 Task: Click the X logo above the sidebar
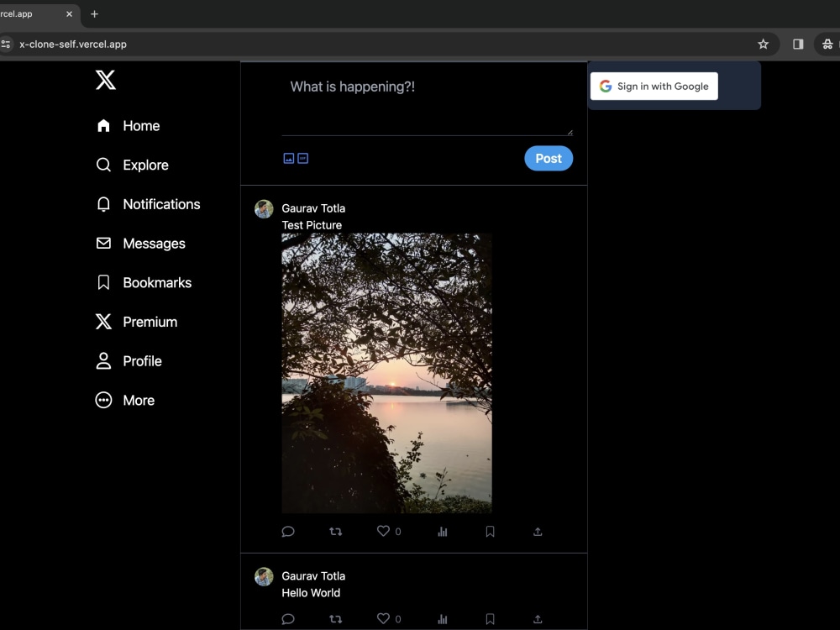106,80
